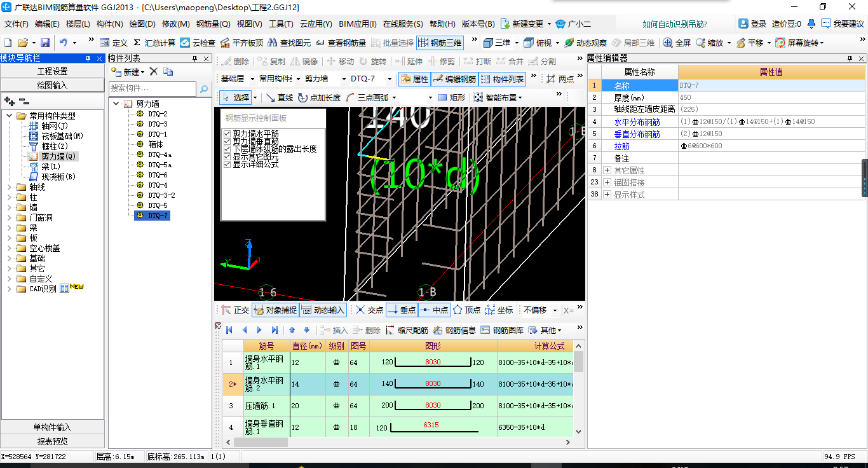Open 查找图元 find element tool
868x468 pixels.
tap(289, 43)
